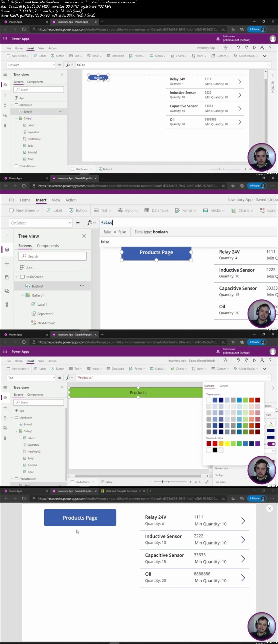Open the Home tab in the zoomed second frame
The width and height of the screenshot is (278, 644).
25,200
